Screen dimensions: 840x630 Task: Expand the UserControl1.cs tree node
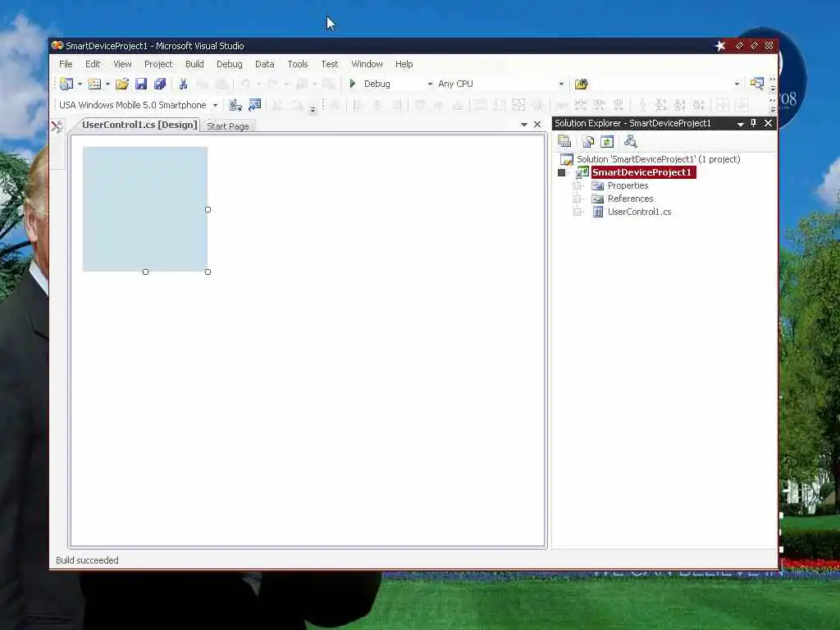point(577,212)
